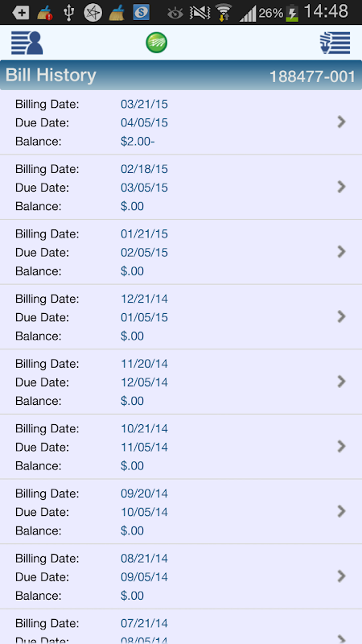Open the account list icon with person
The height and width of the screenshot is (644, 362).
click(x=27, y=43)
